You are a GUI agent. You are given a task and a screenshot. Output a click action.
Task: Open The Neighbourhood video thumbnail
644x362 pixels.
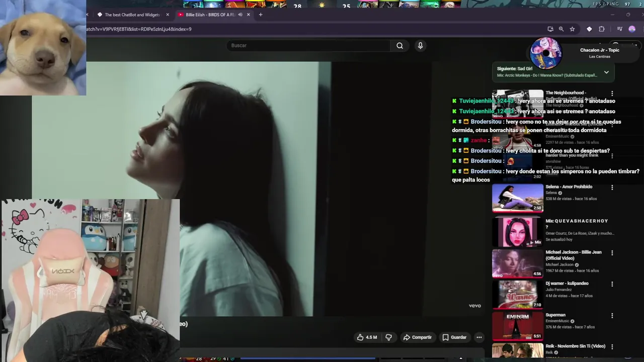click(x=518, y=104)
